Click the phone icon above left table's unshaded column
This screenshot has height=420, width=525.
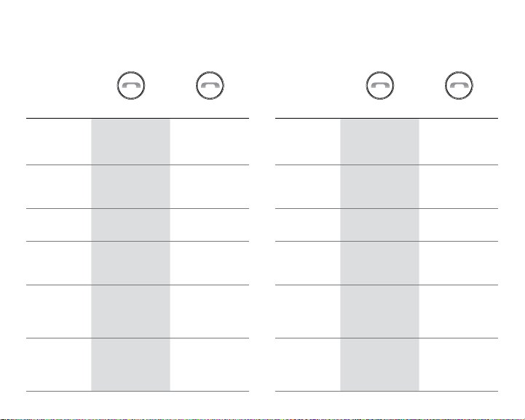[x=210, y=85]
